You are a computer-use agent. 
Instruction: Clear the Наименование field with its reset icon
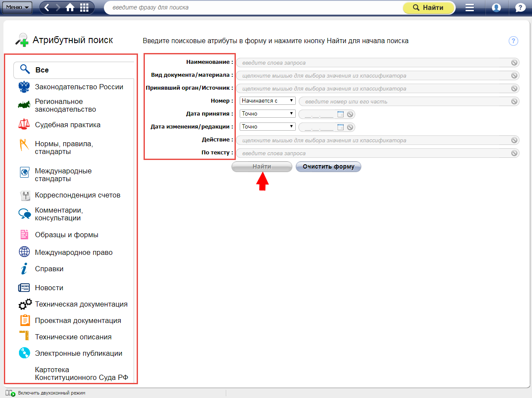(x=514, y=63)
